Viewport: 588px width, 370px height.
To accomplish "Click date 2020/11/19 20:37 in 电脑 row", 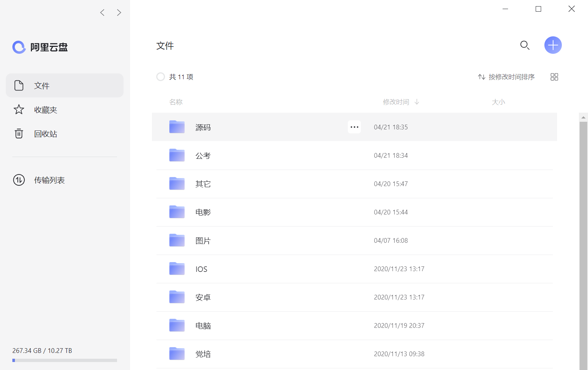I will [399, 326].
